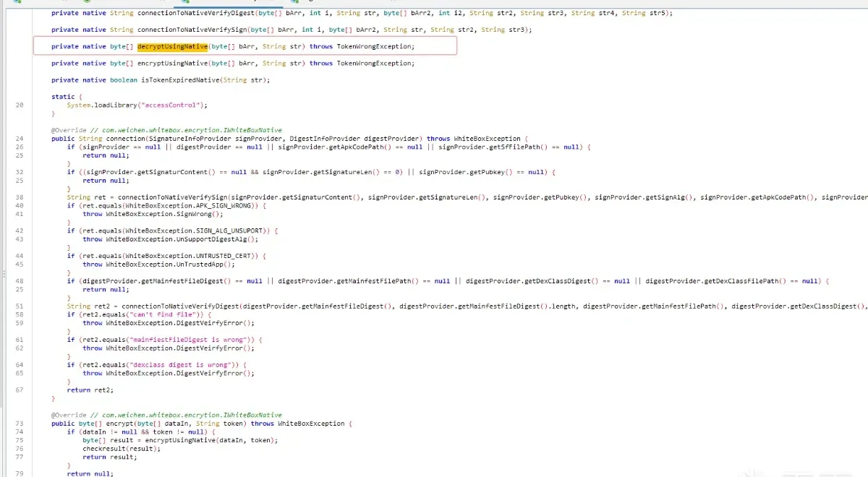The image size is (868, 477).
Task: Select connectionToNativeVerifySign in the native declaration
Action: (192, 30)
